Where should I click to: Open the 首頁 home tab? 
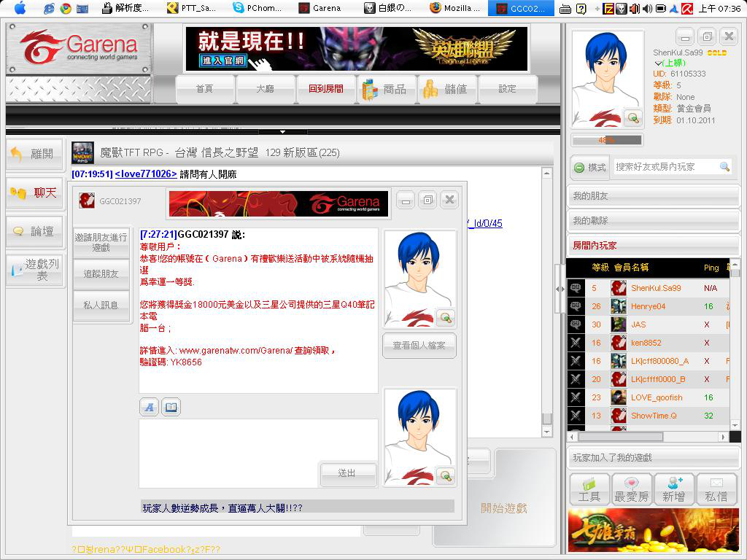coord(205,88)
